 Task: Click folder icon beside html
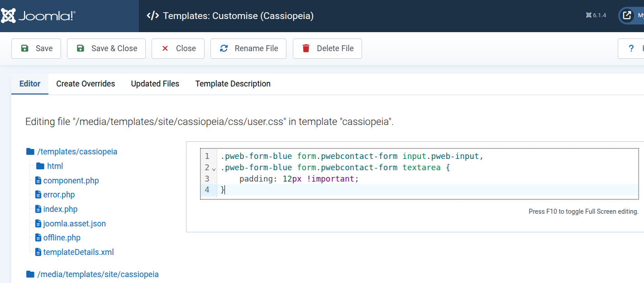click(40, 166)
